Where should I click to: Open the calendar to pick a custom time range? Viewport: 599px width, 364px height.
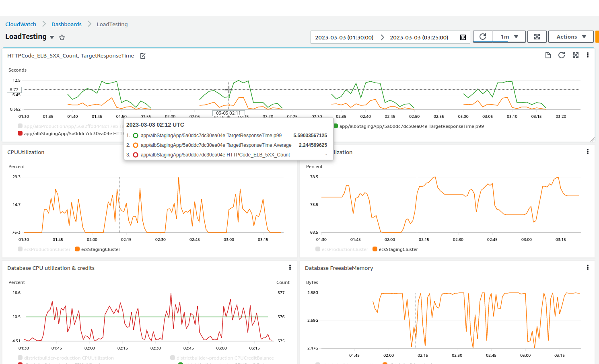463,37
